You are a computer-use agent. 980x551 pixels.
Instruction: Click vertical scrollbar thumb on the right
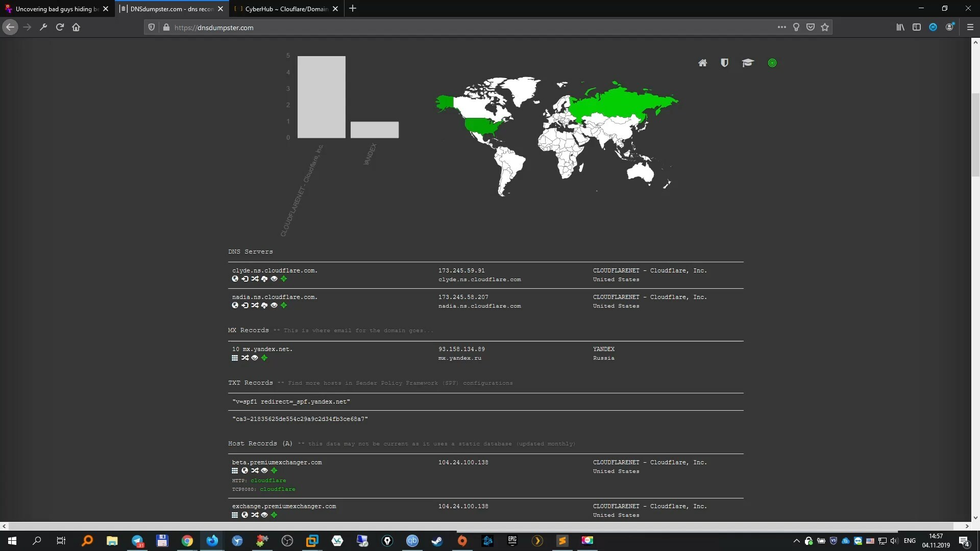point(975,135)
